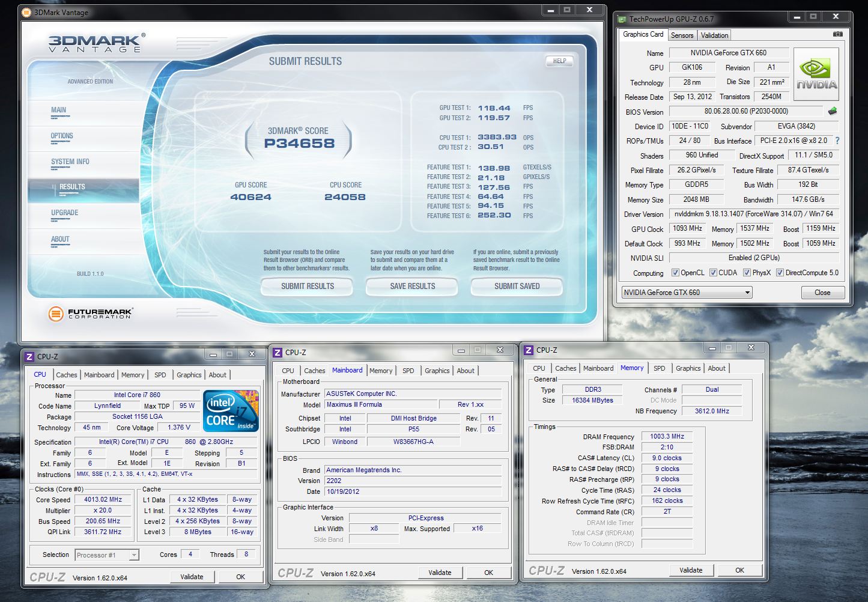Click the NVIDIA logo in GPU-Z
The height and width of the screenshot is (602, 868).
pyautogui.click(x=816, y=74)
